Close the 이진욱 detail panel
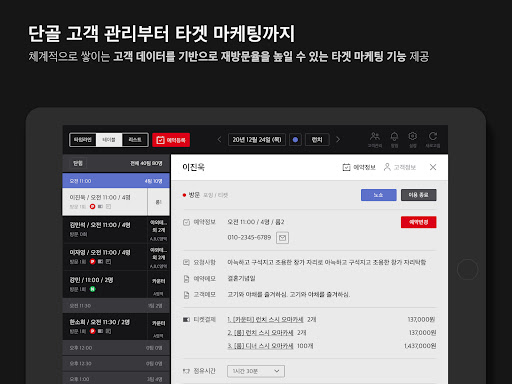Screen dimensions: 512x384 click(433, 167)
